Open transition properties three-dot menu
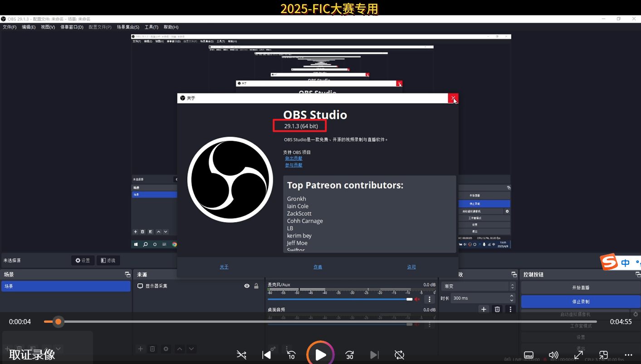 click(x=510, y=309)
